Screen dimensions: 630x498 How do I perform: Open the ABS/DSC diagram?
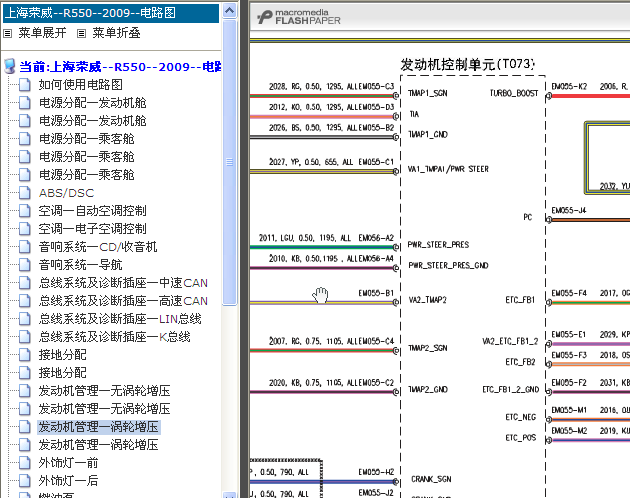(66, 193)
